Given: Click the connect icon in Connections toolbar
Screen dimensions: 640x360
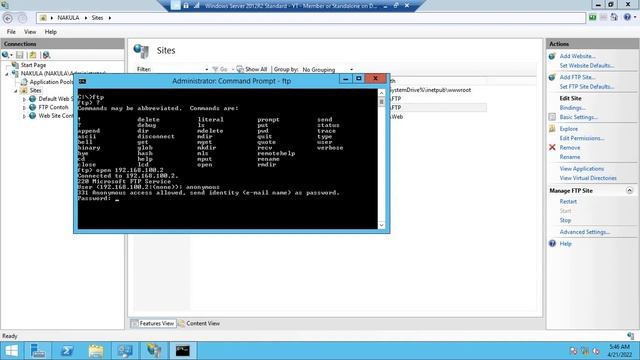Looking at the screenshot, I should [x=7, y=55].
